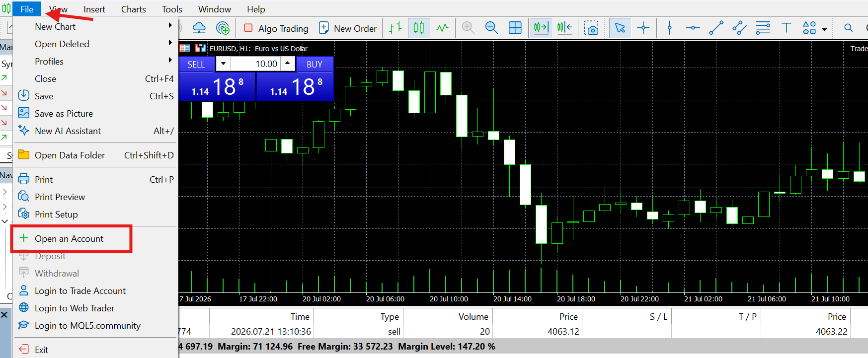Activate the standard cursor mode
868x358 pixels.
[620, 28]
